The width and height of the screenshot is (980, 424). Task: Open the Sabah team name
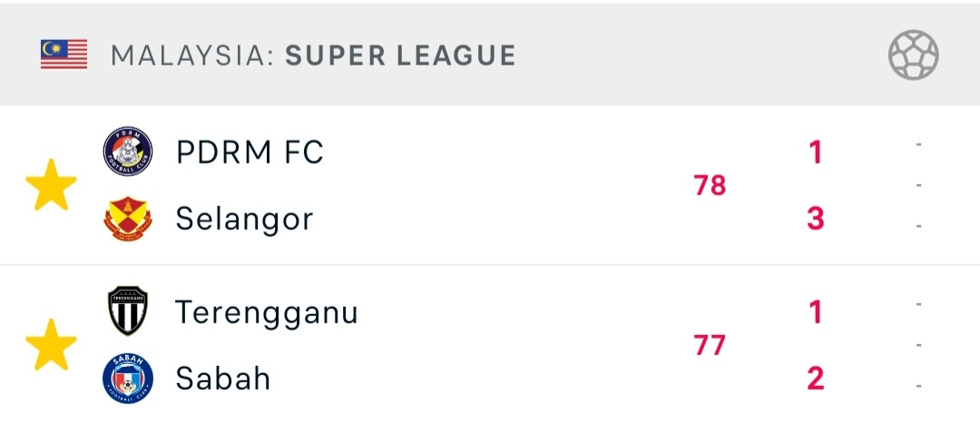(x=223, y=379)
